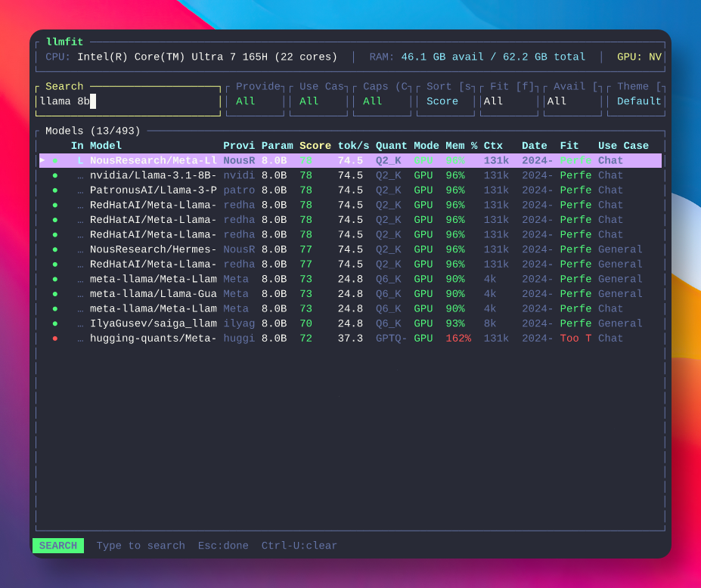This screenshot has height=588, width=701.
Task: Select the meta-llama/Llama-Gua model row
Action: [350, 293]
